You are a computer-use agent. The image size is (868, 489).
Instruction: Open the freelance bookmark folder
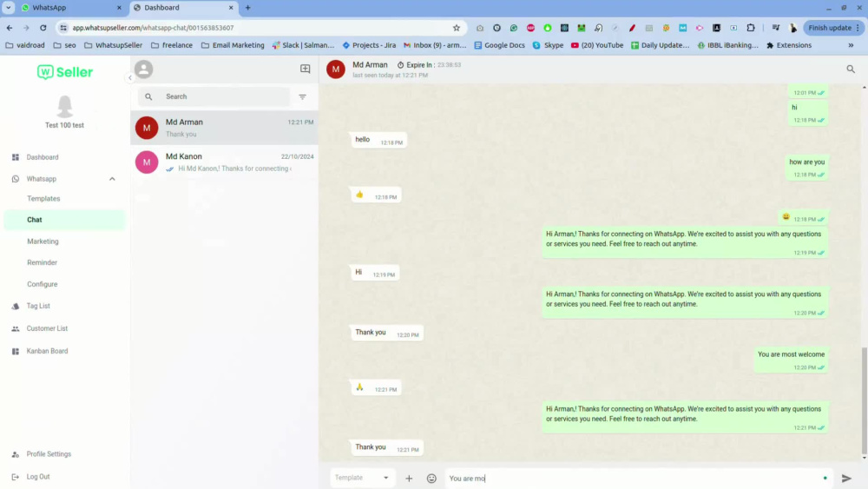click(172, 45)
